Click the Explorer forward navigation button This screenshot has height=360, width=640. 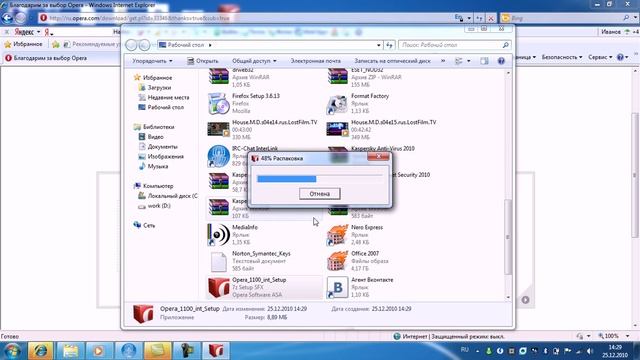coord(144,45)
